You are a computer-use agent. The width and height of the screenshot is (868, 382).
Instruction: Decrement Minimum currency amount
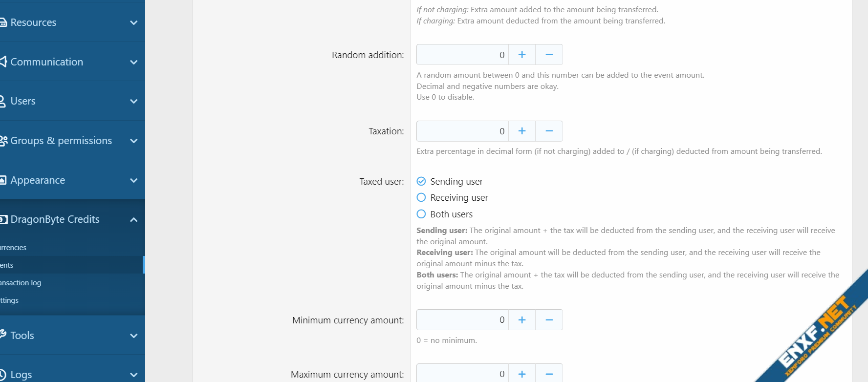pos(549,320)
